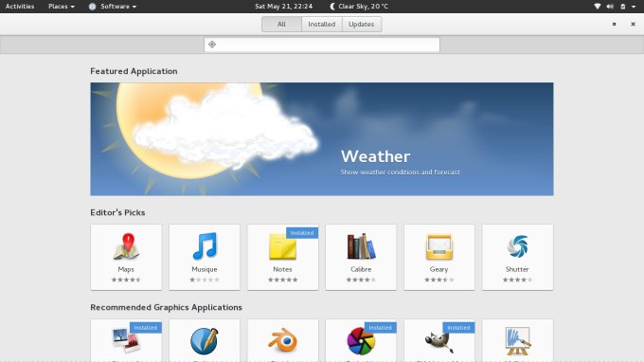Open the featured Weather application banner
Screen dimensions: 644x362
(x=322, y=139)
